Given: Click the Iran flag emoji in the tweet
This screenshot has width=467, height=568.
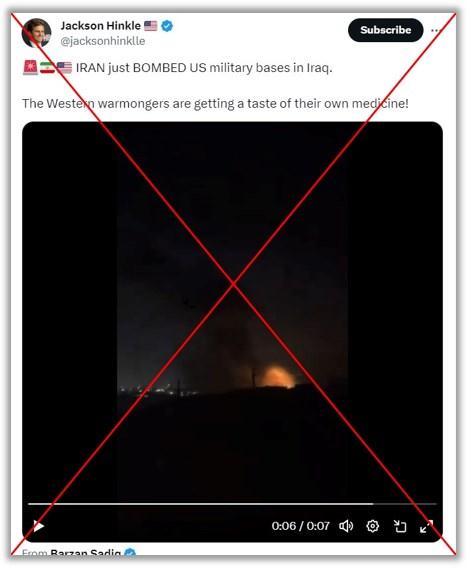Looking at the screenshot, I should [47, 67].
